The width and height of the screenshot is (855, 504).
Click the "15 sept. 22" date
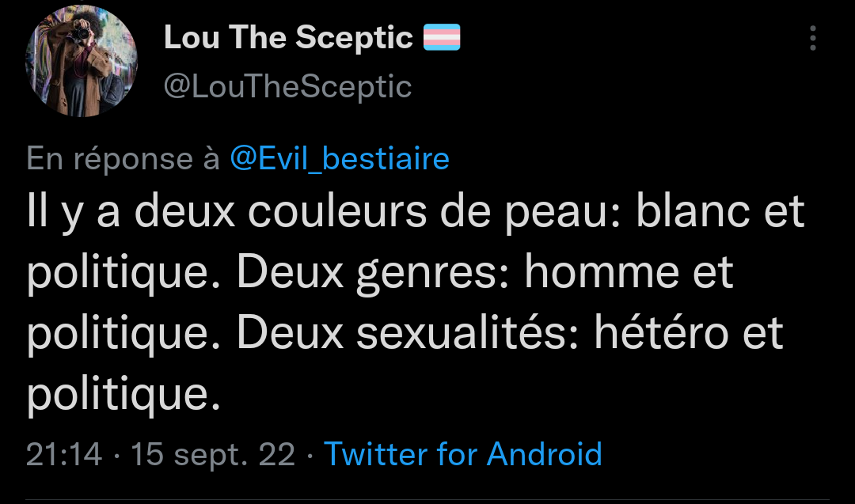(213, 454)
